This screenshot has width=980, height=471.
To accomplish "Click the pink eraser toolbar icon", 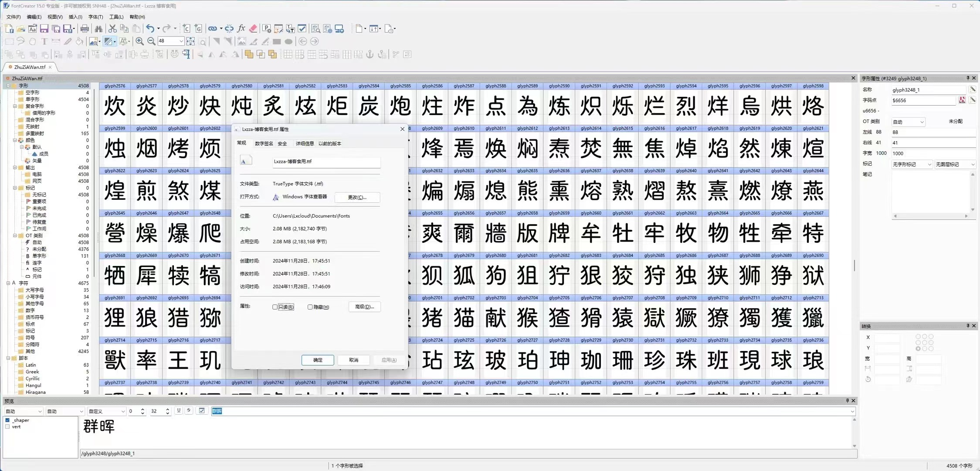I will coord(253,29).
